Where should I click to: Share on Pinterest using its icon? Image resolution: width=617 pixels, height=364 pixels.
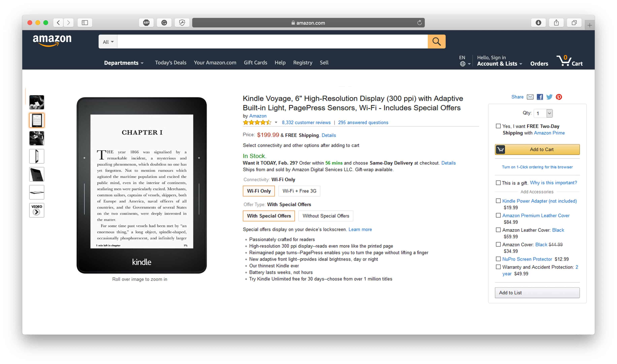tap(559, 97)
